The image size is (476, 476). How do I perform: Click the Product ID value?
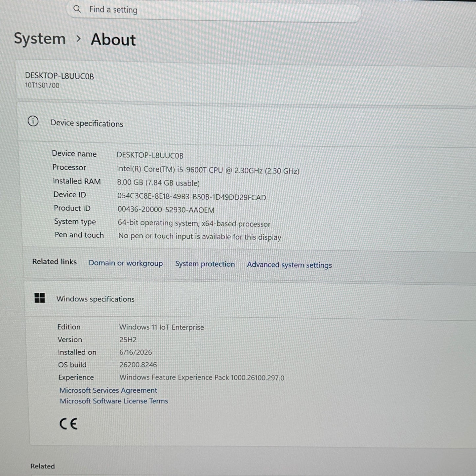tap(166, 210)
